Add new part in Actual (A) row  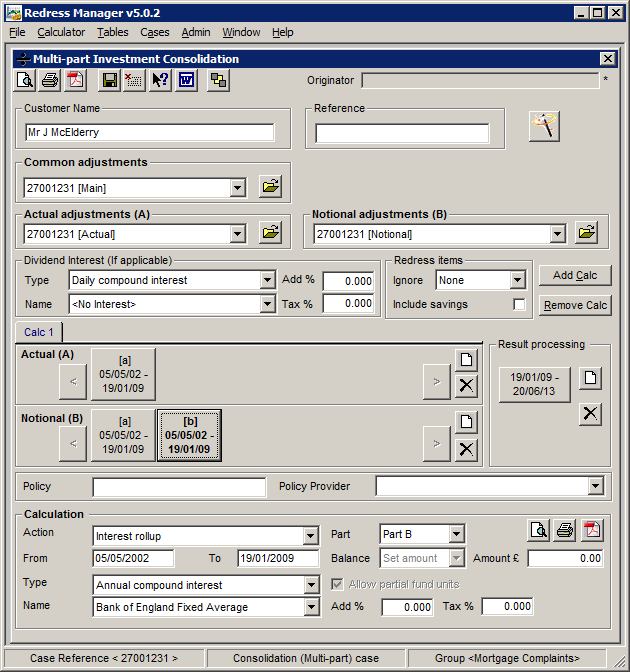[466, 360]
